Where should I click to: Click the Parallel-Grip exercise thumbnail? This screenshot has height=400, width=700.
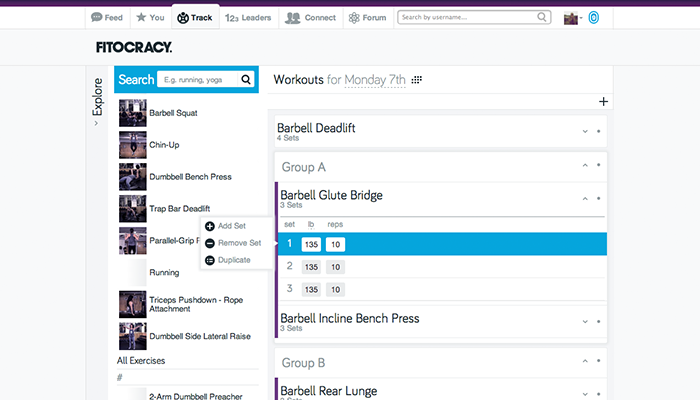[133, 241]
